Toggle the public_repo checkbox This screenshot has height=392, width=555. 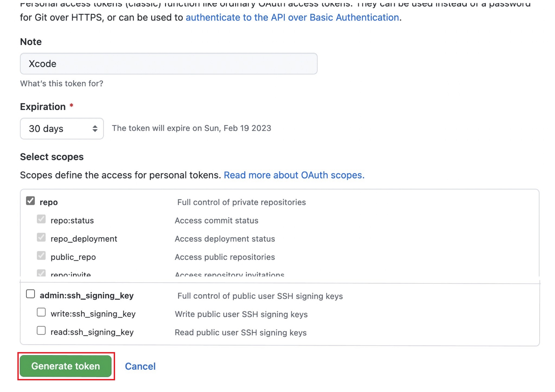tap(41, 255)
